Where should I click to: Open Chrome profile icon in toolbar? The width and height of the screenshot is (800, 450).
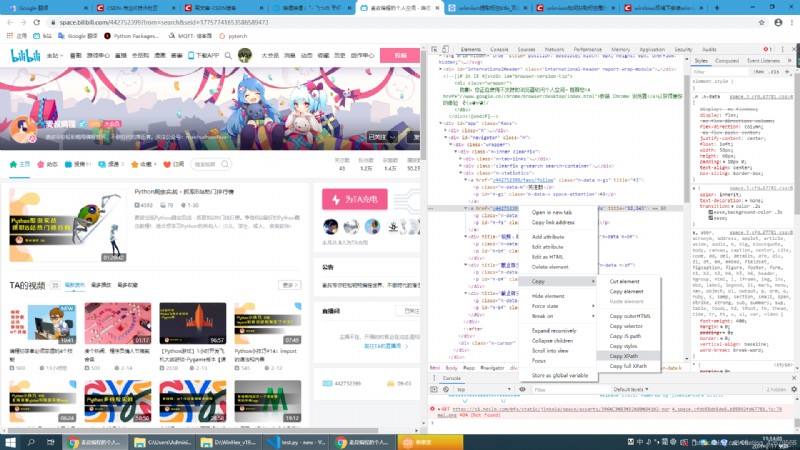[x=778, y=22]
